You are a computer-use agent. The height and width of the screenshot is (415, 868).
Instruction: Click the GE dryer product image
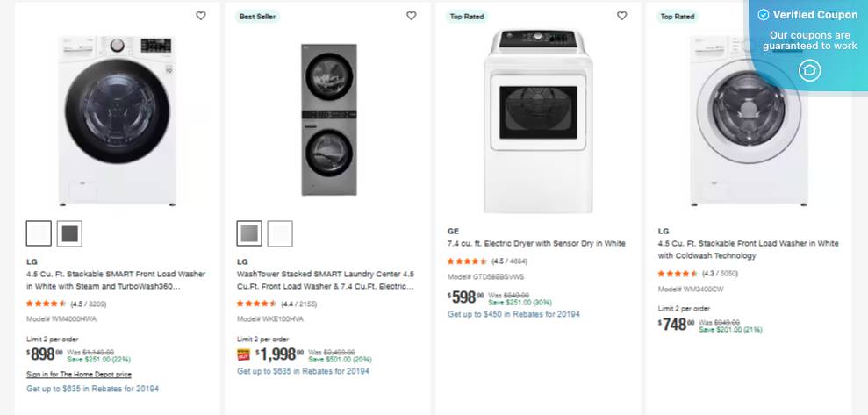click(x=538, y=119)
